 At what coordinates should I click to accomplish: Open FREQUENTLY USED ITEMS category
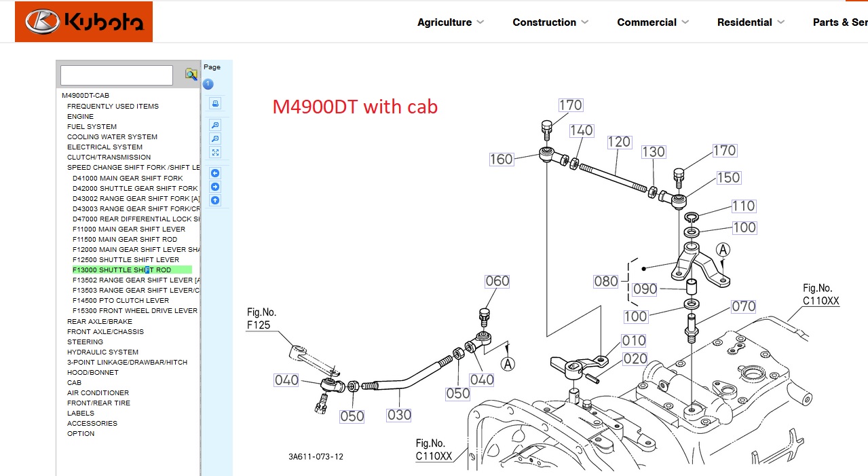coord(113,106)
